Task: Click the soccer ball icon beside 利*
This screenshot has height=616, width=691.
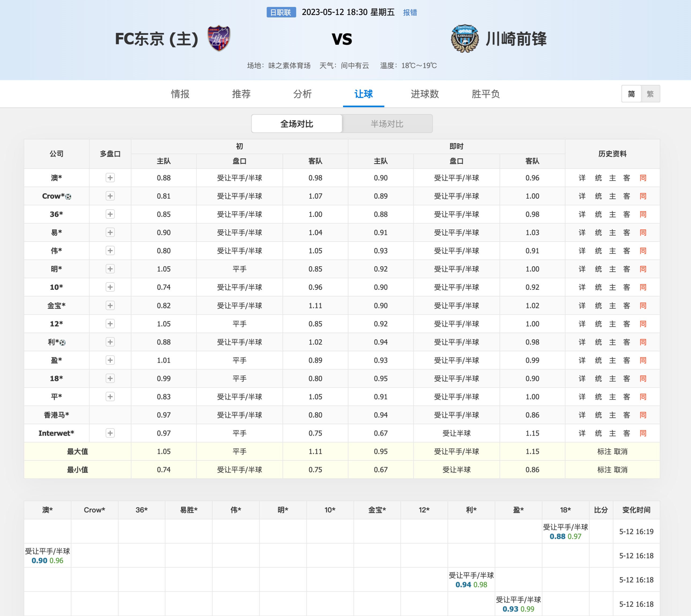Action: point(63,343)
